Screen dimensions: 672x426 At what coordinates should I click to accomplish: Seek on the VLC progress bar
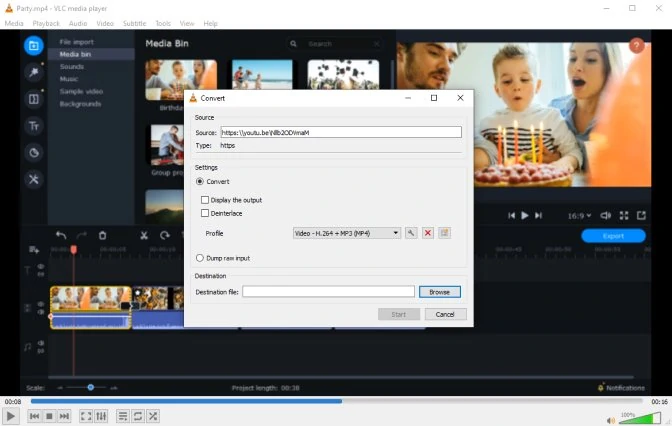[x=336, y=402]
